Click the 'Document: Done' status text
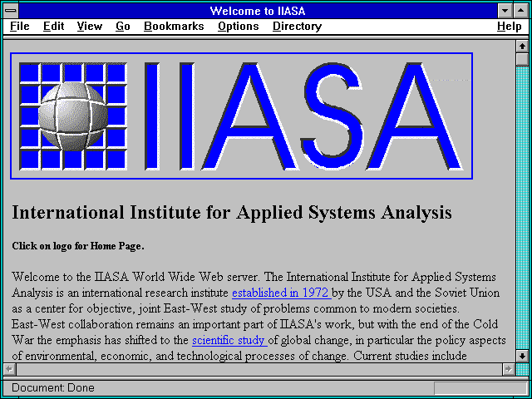Image resolution: width=532 pixels, height=399 pixels. click(53, 387)
